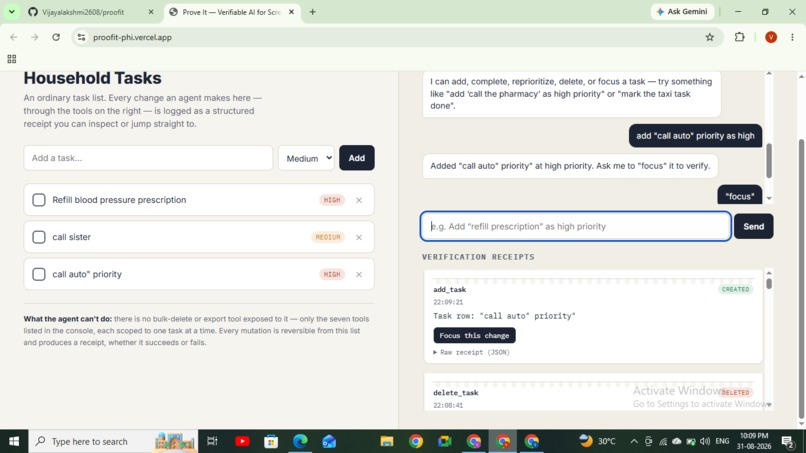
Task: Click the "focus" chat message bubble
Action: (740, 196)
